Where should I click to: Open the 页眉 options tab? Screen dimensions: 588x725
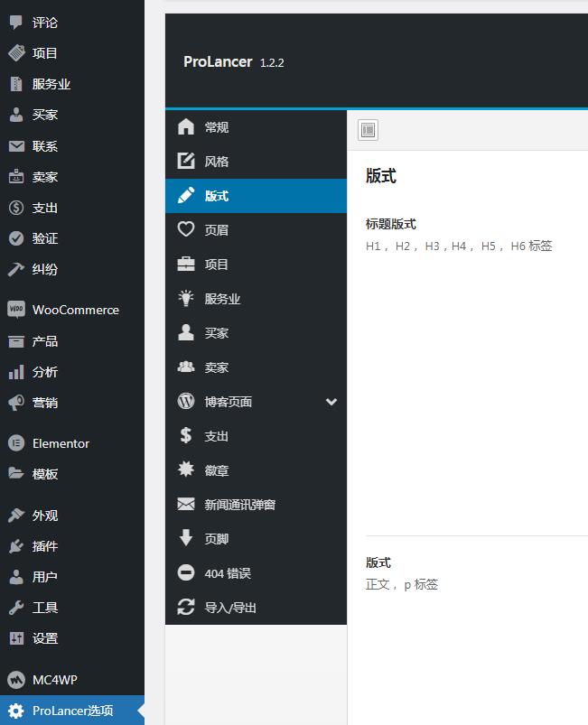[x=256, y=230]
